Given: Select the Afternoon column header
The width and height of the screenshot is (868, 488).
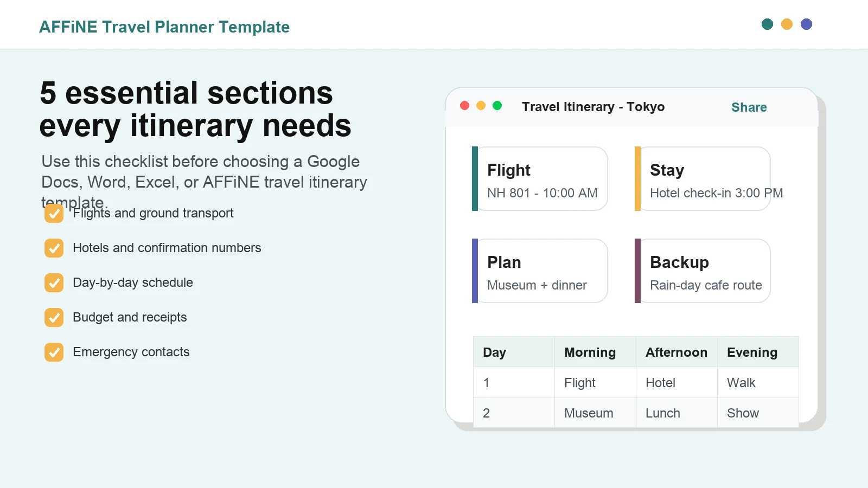Looking at the screenshot, I should pos(676,352).
